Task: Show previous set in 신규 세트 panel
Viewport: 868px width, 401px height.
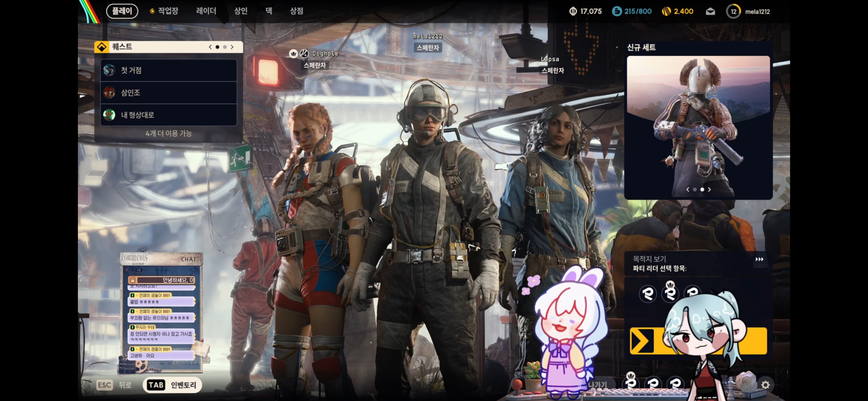Action: coord(688,190)
